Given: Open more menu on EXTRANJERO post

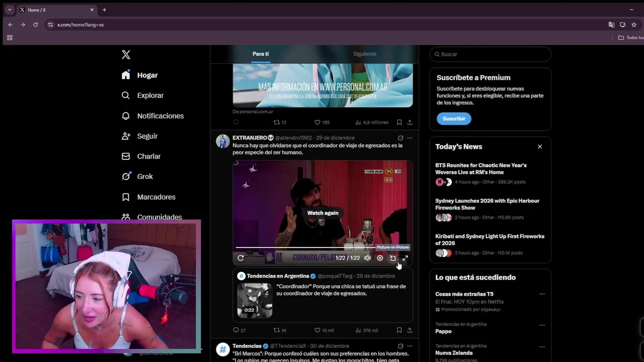Looking at the screenshot, I should (410, 138).
